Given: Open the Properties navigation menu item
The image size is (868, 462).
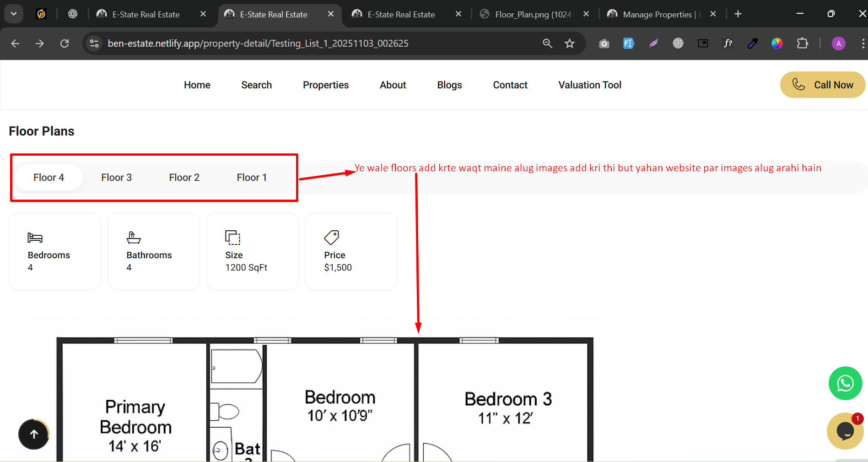Looking at the screenshot, I should coord(325,85).
